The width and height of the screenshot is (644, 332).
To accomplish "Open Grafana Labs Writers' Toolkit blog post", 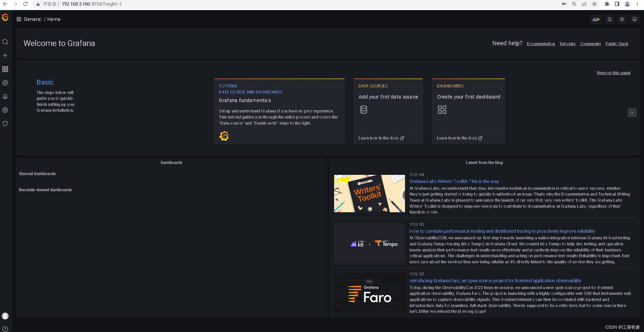I will (454, 181).
